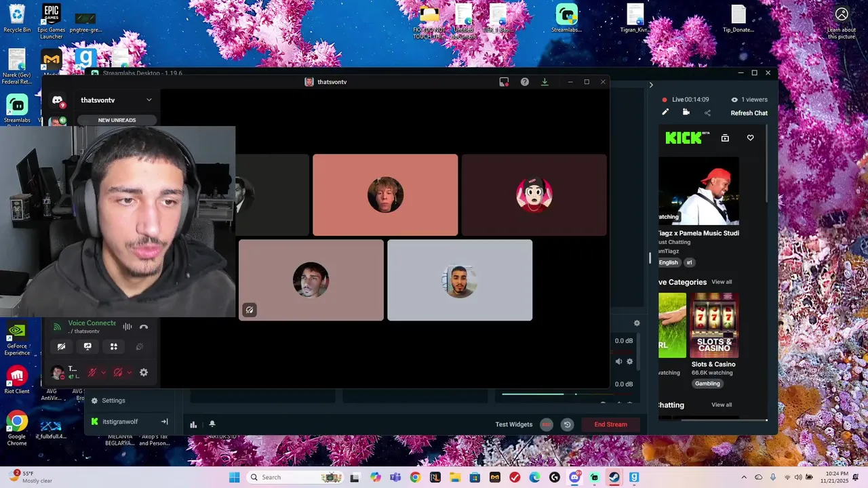This screenshot has width=868, height=488.
Task: Turn on camera in Discord voice panel
Action: [x=61, y=346]
